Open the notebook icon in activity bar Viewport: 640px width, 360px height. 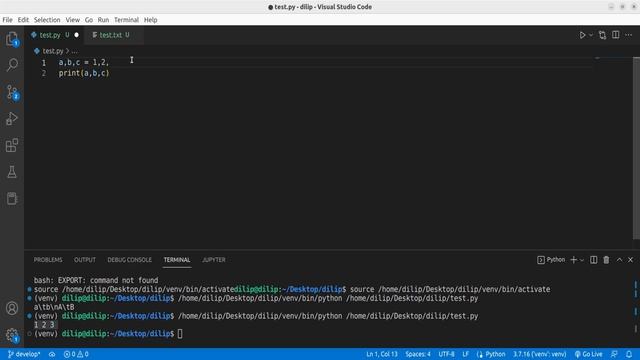(x=12, y=199)
